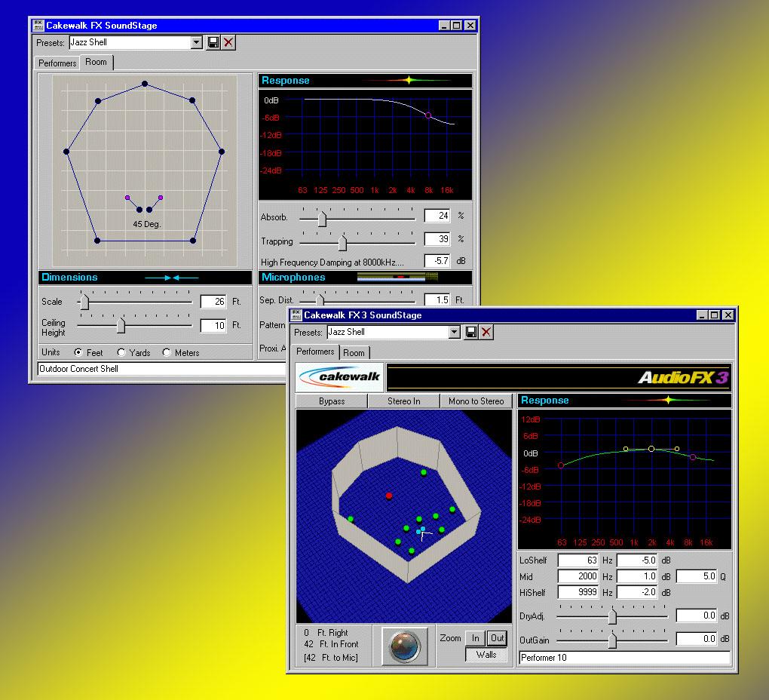The width and height of the screenshot is (769, 700).
Task: Switch to the Performers tab in FX 3 SoundStage window
Action: coord(315,352)
